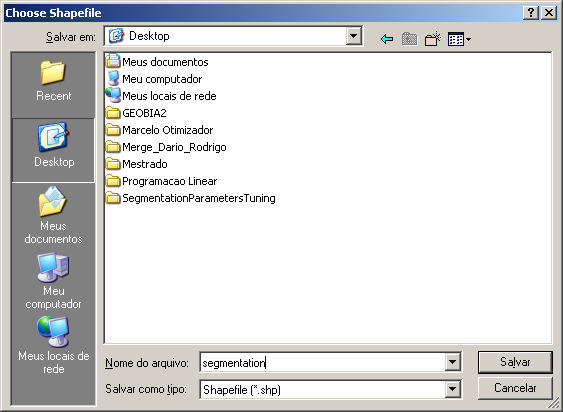Image resolution: width=563 pixels, height=412 pixels.
Task: Select Meus documentos text in file list
Action: (165, 62)
